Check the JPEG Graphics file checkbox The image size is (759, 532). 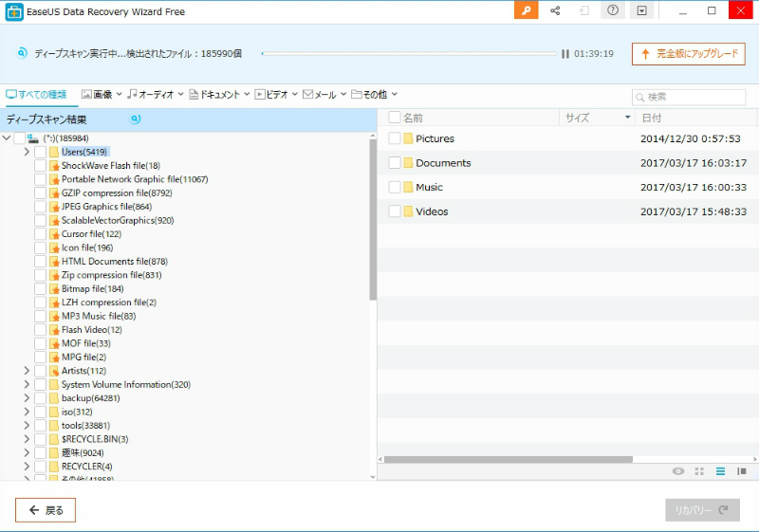tap(41, 207)
